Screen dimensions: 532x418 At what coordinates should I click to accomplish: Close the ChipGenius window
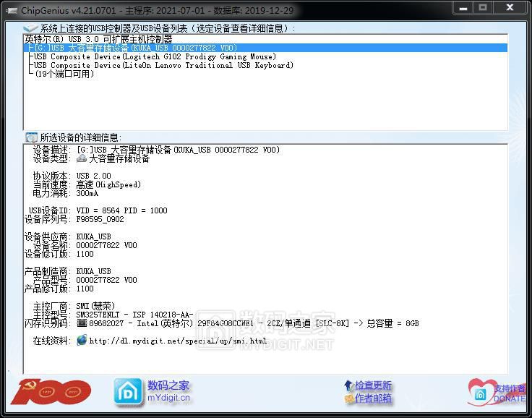pyautogui.click(x=510, y=8)
